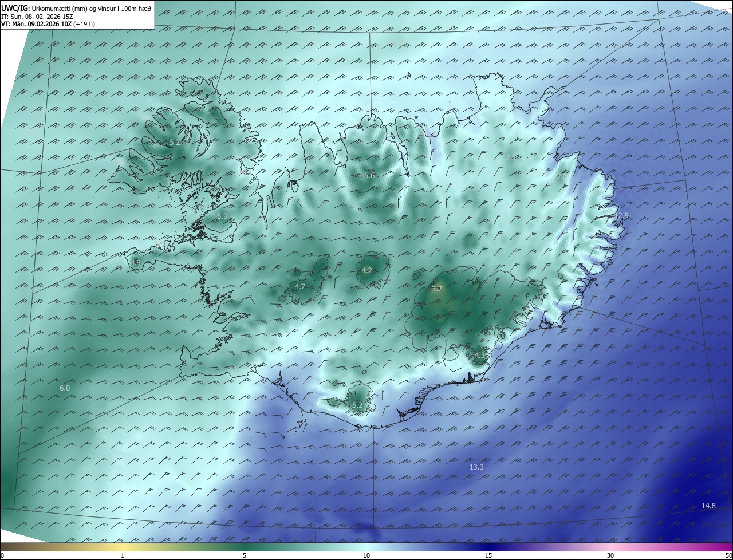The image size is (733, 560).
Task: Click the 5.6 value in north Iceland
Action: coord(369,176)
